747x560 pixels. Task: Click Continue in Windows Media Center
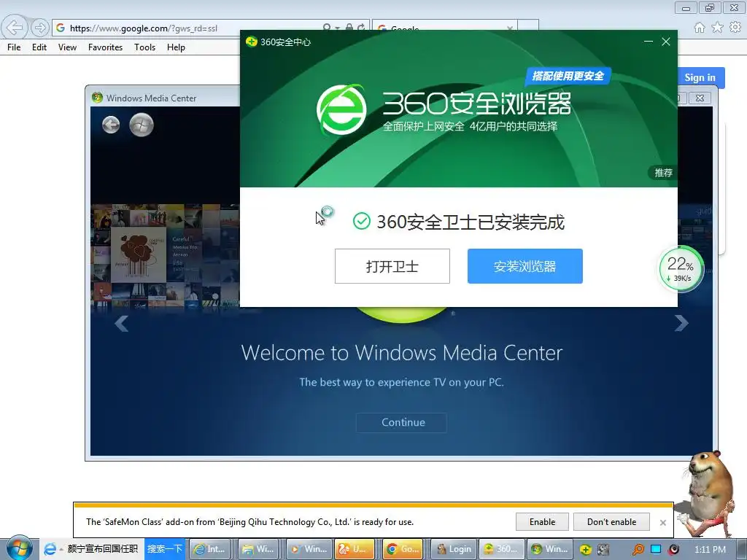point(402,422)
